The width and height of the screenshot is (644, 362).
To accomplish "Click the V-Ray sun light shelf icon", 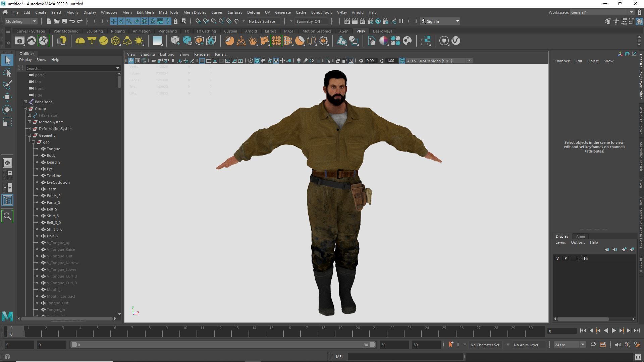I will [x=139, y=41].
